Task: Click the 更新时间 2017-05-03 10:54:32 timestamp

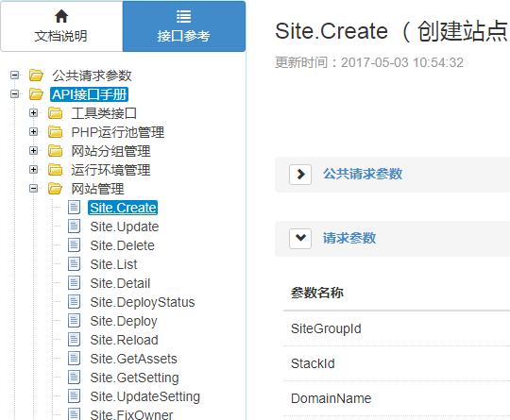Action: point(369,62)
